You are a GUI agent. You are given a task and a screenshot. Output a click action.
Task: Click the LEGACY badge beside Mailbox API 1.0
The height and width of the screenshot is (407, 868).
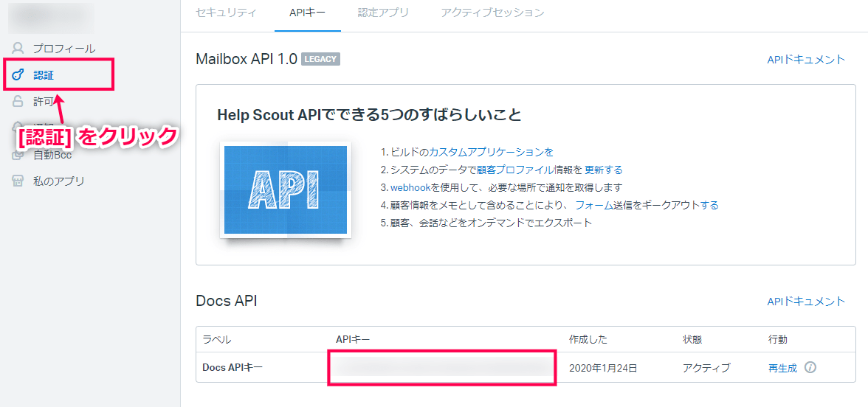(x=320, y=59)
